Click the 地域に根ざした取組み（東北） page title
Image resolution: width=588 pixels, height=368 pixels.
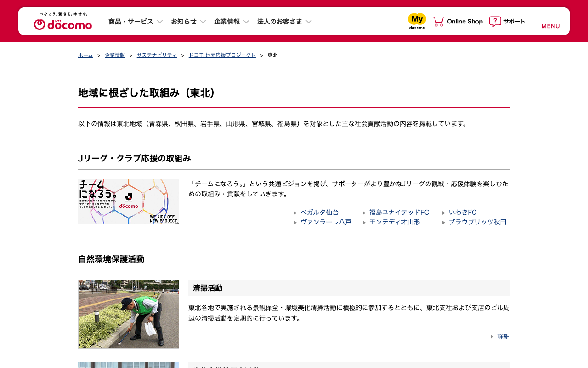tap(147, 93)
